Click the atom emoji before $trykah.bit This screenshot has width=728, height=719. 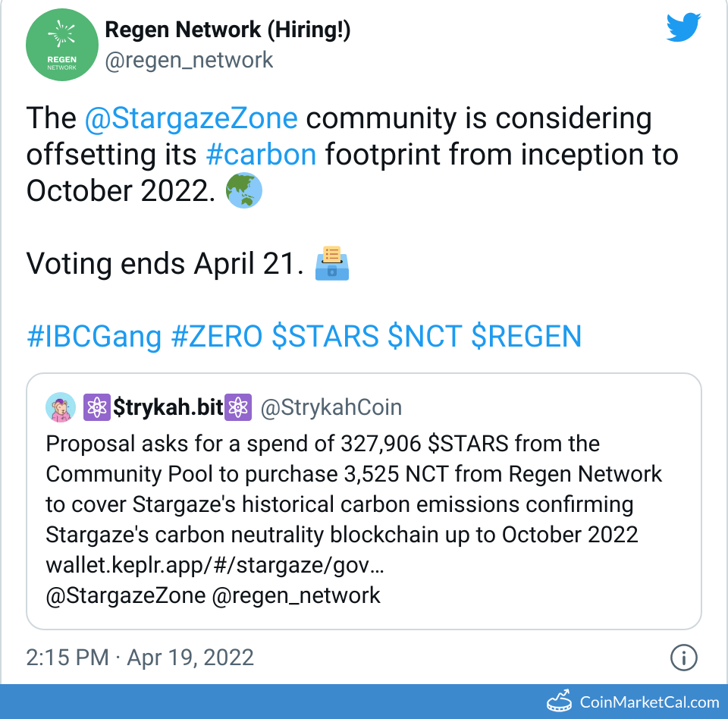[x=96, y=407]
